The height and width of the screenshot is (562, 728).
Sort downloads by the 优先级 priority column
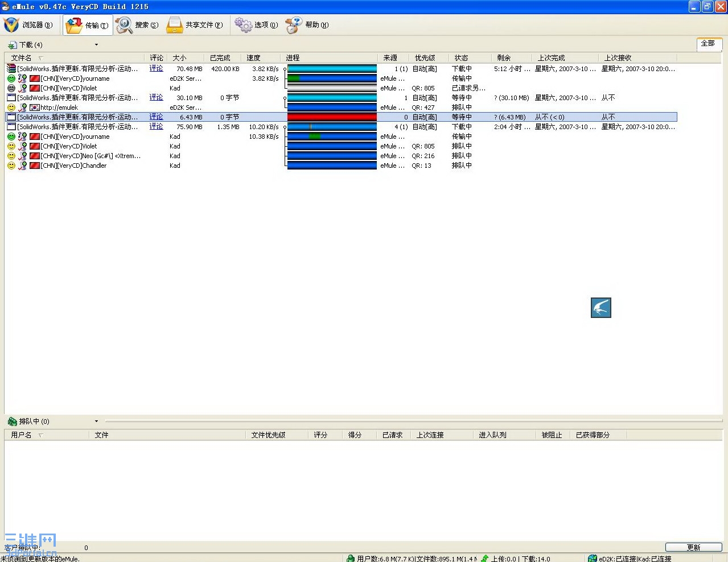click(x=430, y=58)
